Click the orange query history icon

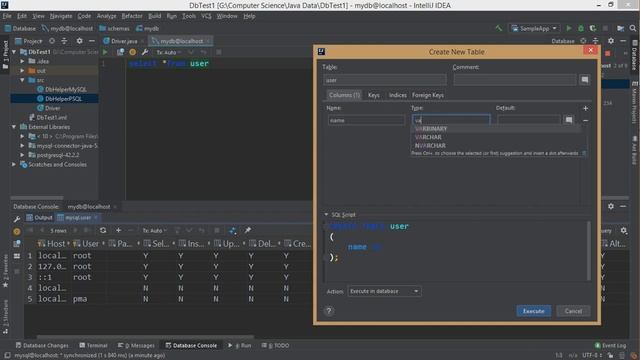click(133, 52)
